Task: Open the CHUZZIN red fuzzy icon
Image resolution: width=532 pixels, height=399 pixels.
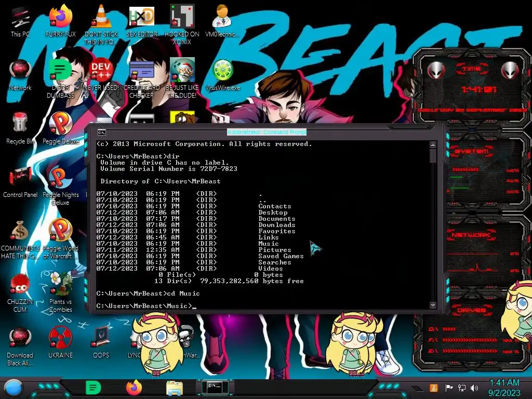Action: (20, 292)
